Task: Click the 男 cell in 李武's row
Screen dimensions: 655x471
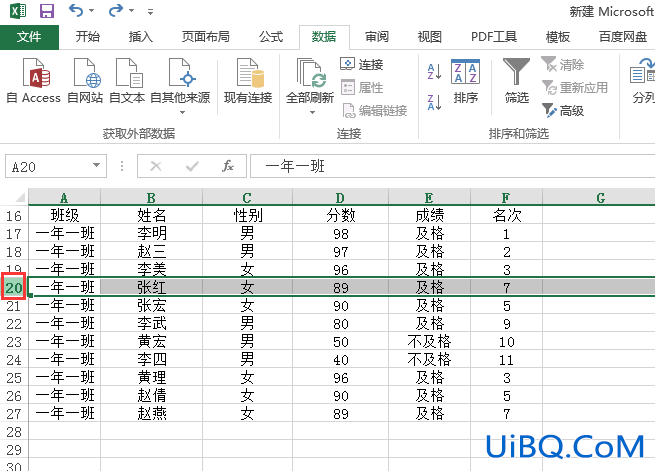Action: [x=247, y=324]
